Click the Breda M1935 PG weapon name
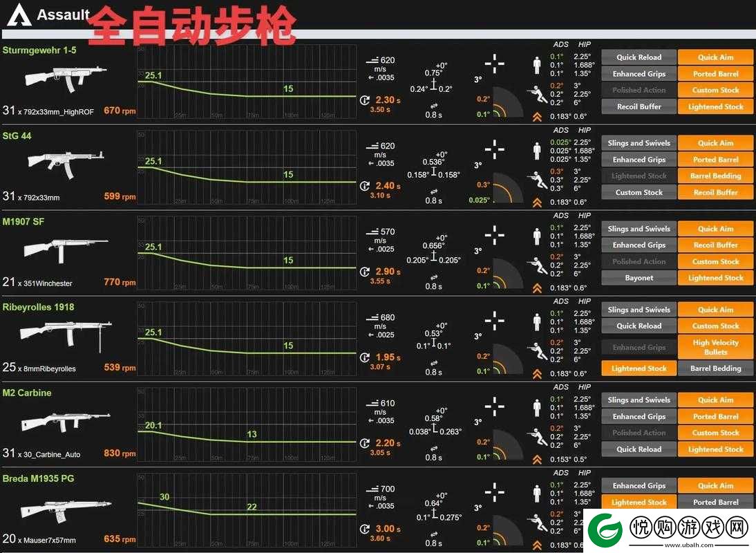 (39, 479)
